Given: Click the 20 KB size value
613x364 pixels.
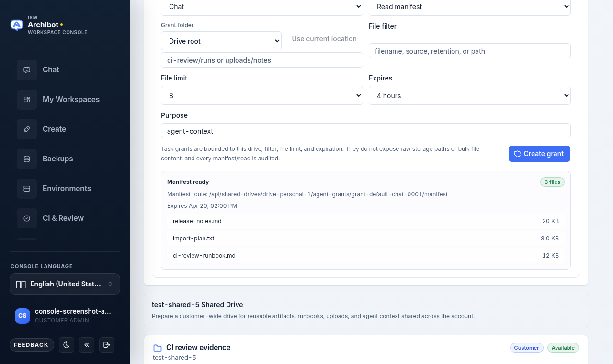Looking at the screenshot, I should pyautogui.click(x=551, y=221).
